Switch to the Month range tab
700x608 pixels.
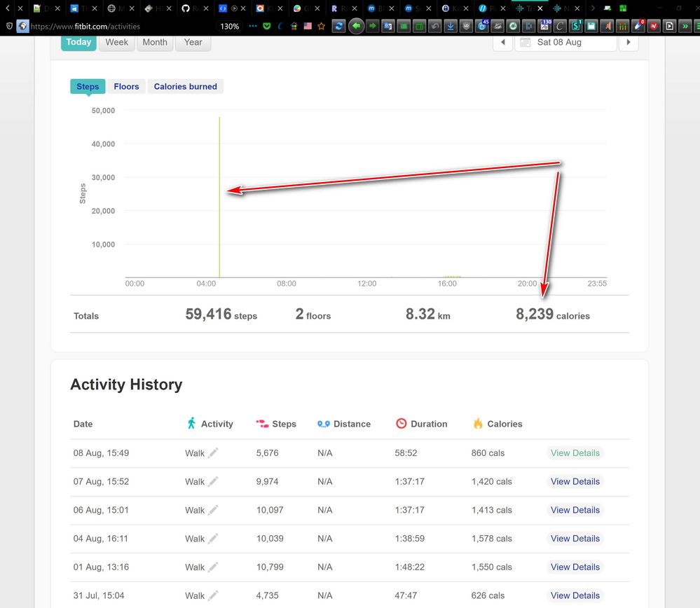click(155, 43)
